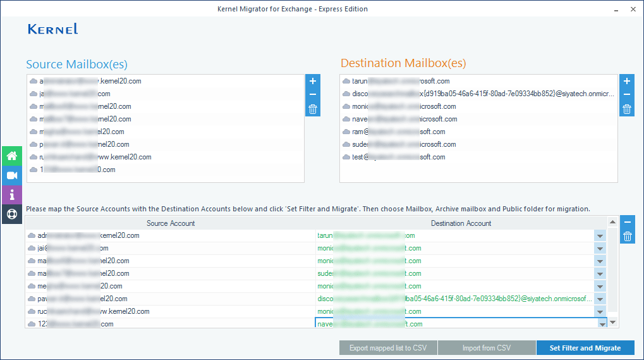This screenshot has height=360, width=644.
Task: Click mapping table scroll down arrow
Action: [613, 323]
